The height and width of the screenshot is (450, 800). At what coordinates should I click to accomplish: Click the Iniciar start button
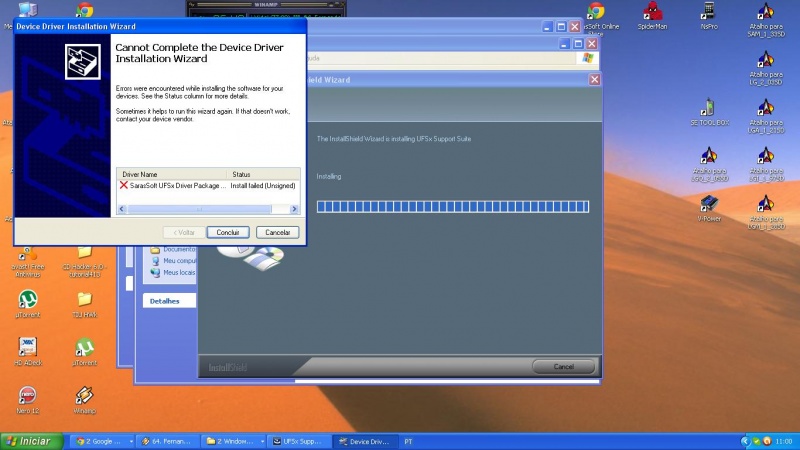(32, 441)
